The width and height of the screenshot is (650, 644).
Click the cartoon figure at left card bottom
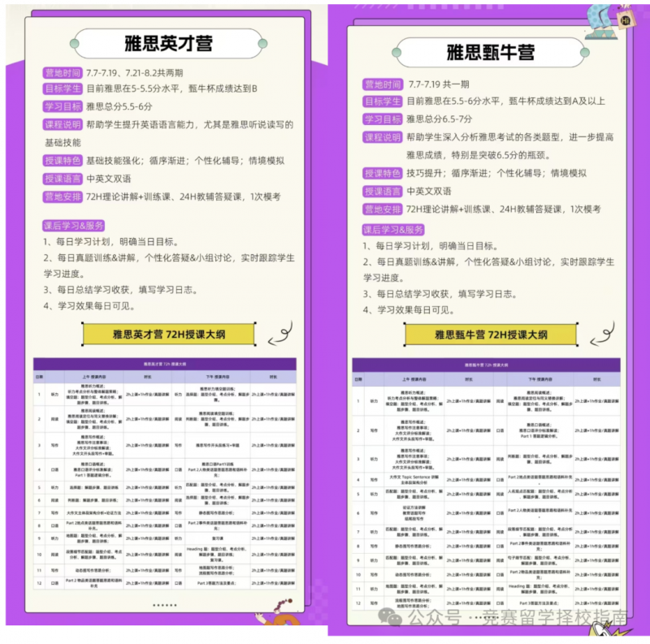[x=279, y=612]
